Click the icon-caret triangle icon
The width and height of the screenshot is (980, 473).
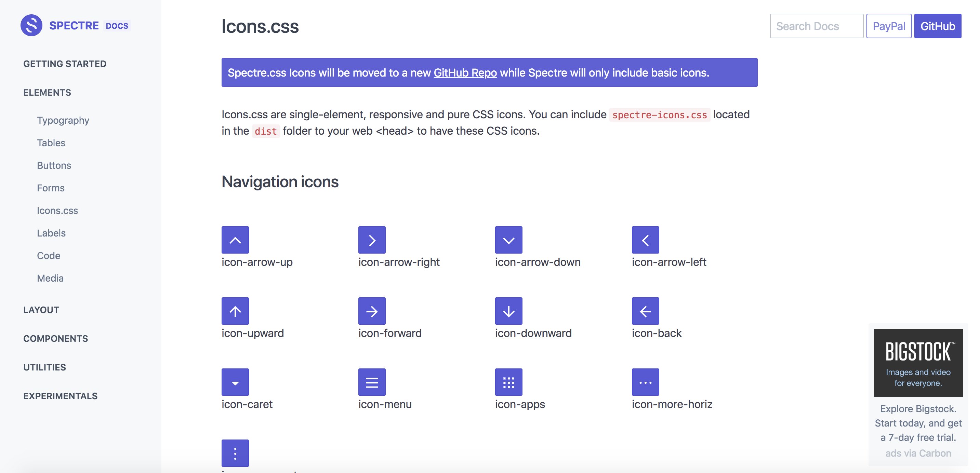click(235, 382)
